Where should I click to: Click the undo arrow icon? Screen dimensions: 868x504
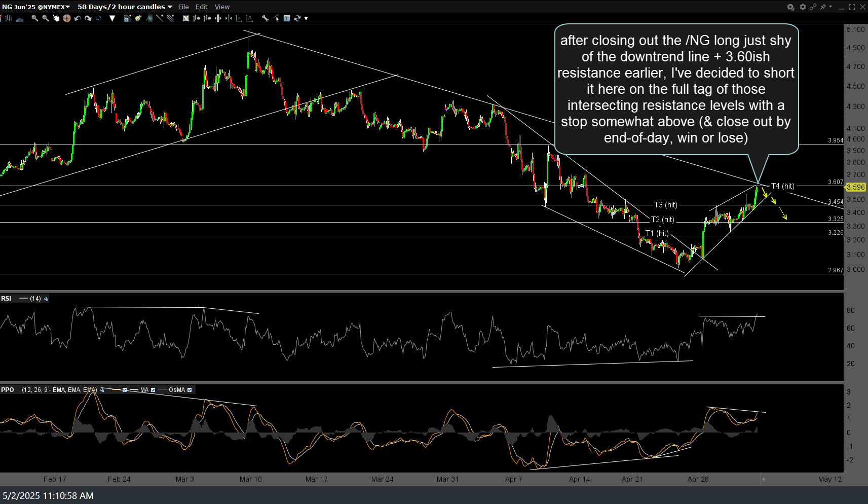[77, 18]
